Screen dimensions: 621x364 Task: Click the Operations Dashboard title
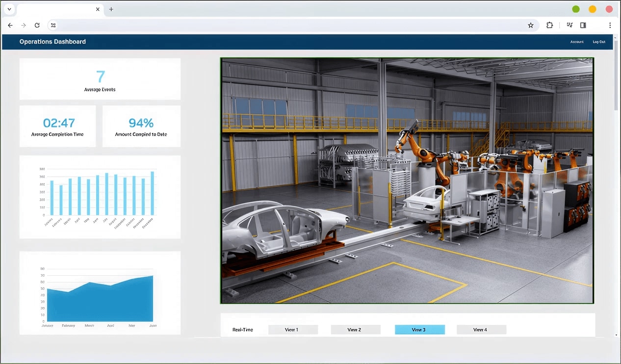(52, 42)
